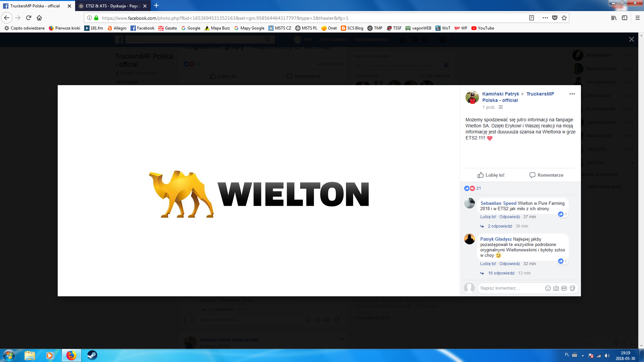
Task: Open Firefox Library icon
Action: [614, 18]
